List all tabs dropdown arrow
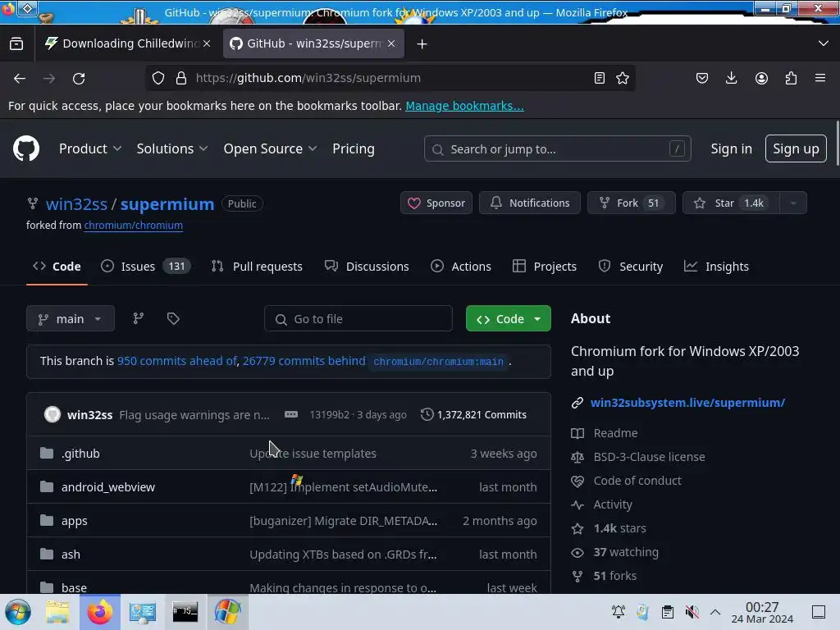Screen dimensions: 840x630 tap(824, 43)
